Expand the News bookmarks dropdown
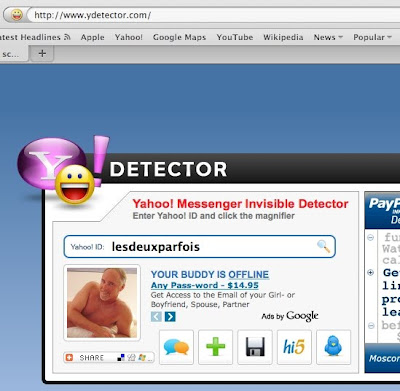Viewport: 400px width, 391px height. click(328, 37)
